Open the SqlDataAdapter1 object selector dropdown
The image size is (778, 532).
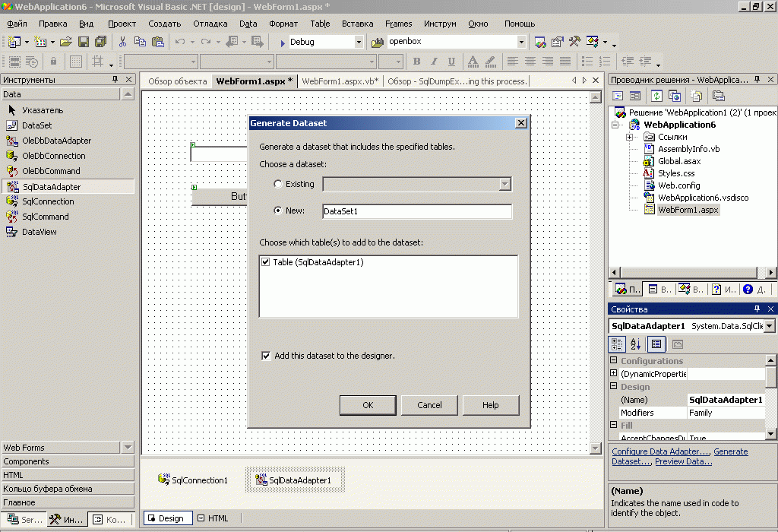click(769, 326)
